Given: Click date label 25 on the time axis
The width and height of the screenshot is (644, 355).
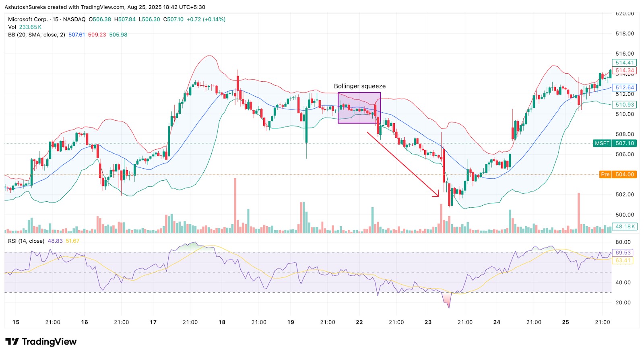Looking at the screenshot, I should (x=566, y=322).
